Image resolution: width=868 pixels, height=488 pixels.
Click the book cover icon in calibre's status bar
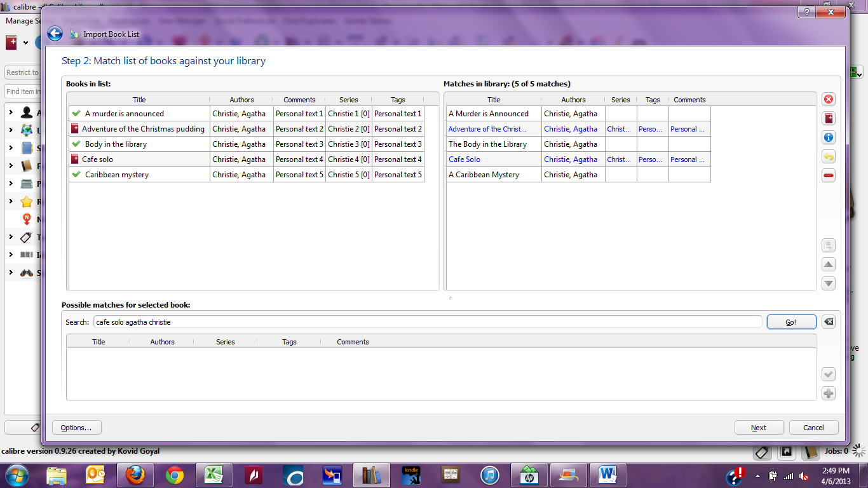pos(787,452)
